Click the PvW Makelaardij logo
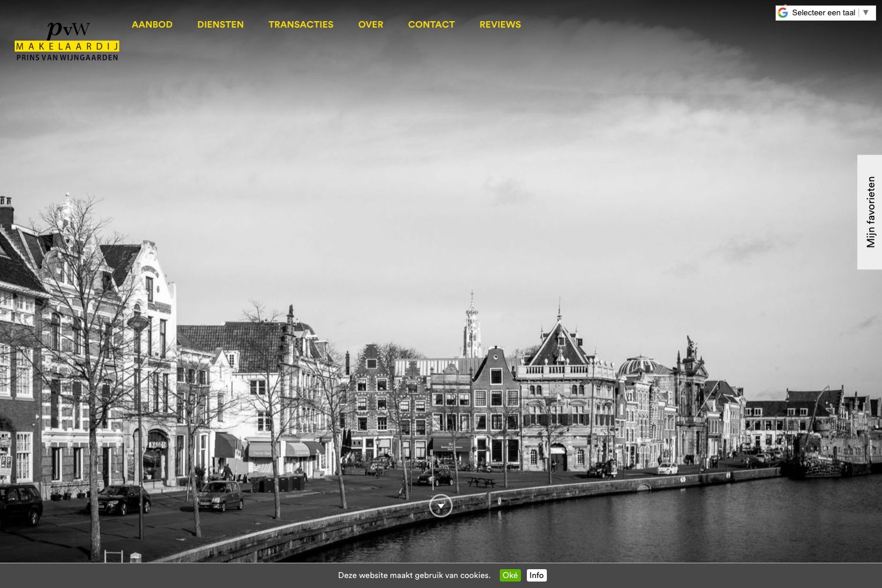Screen dimensions: 882x588 67,41
